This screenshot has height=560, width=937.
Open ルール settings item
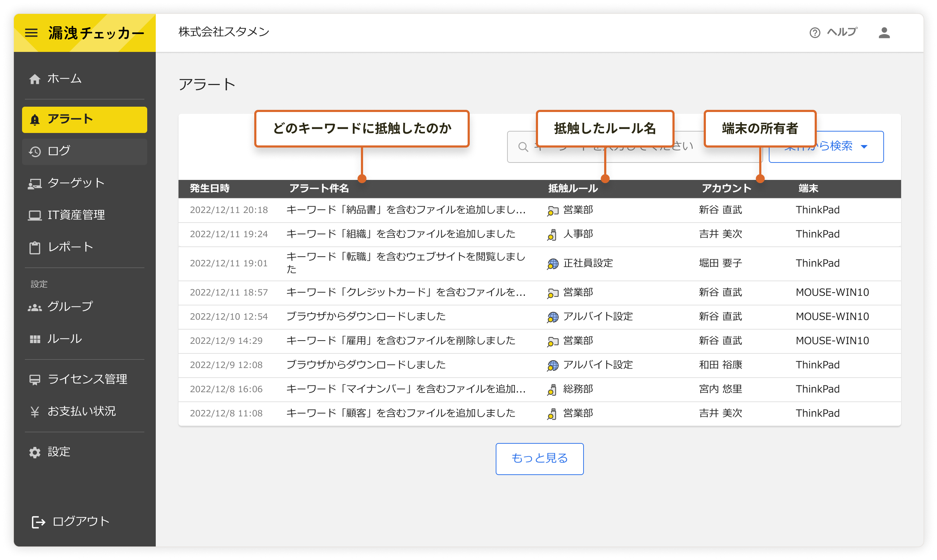tap(85, 339)
